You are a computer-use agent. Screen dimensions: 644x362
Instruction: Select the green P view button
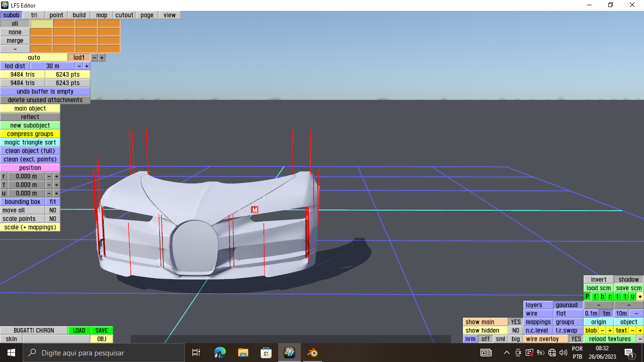tap(587, 296)
